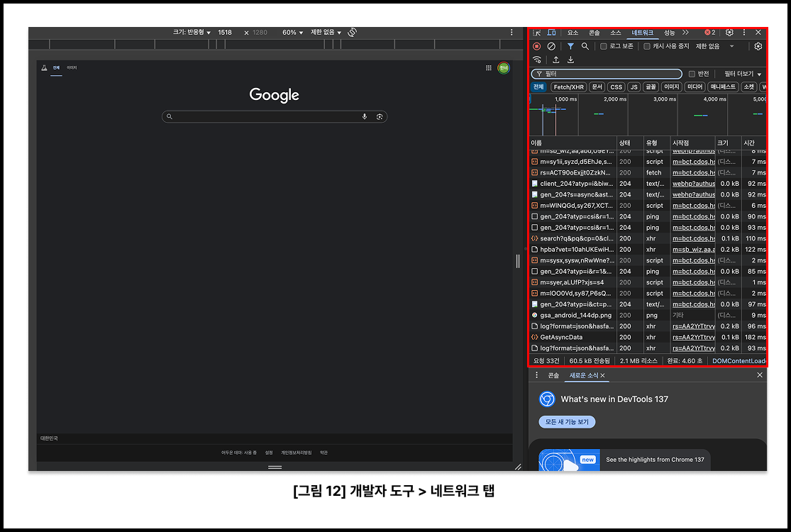
Task: Open the 설정 link in the Google footer
Action: 269,453
